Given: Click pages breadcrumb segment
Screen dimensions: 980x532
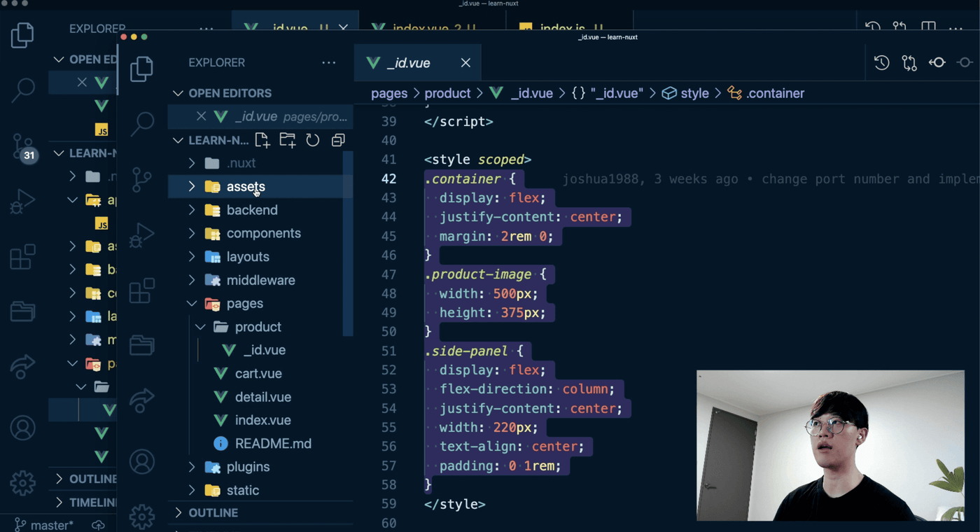Looking at the screenshot, I should (389, 93).
